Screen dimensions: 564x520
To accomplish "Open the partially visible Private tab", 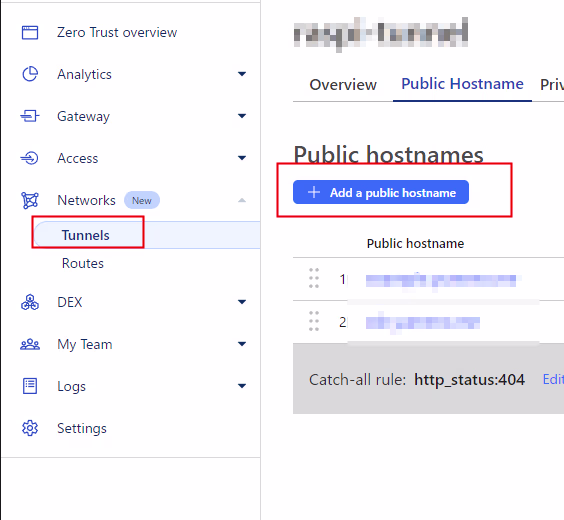I will [552, 85].
